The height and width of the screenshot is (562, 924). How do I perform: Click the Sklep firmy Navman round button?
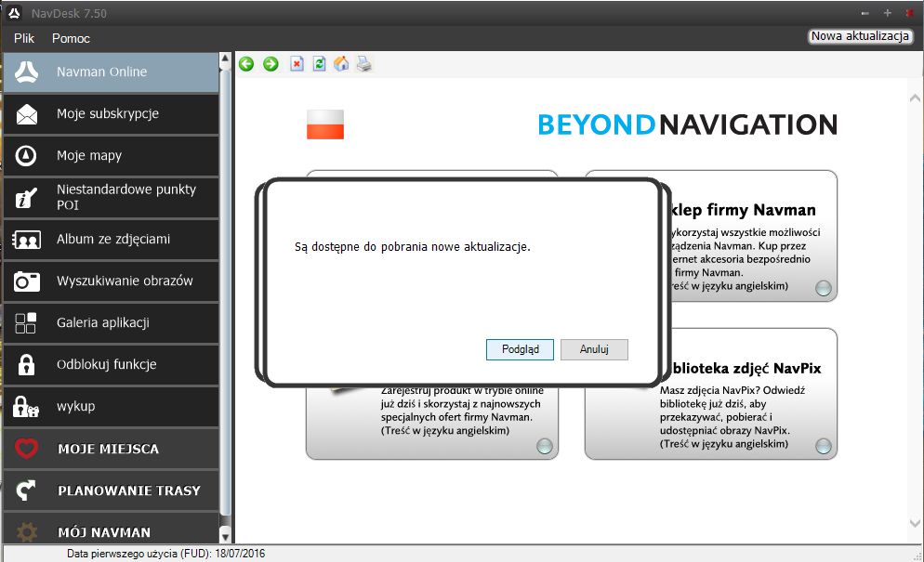point(824,288)
